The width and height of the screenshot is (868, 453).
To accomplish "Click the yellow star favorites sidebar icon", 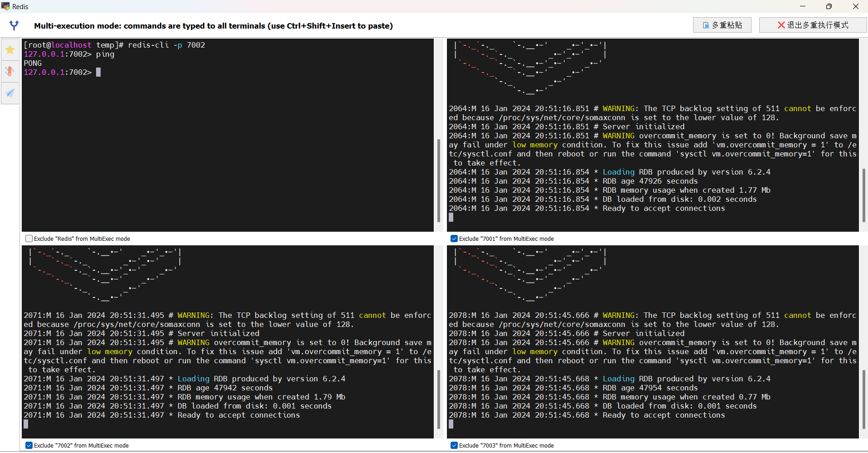I will point(10,49).
